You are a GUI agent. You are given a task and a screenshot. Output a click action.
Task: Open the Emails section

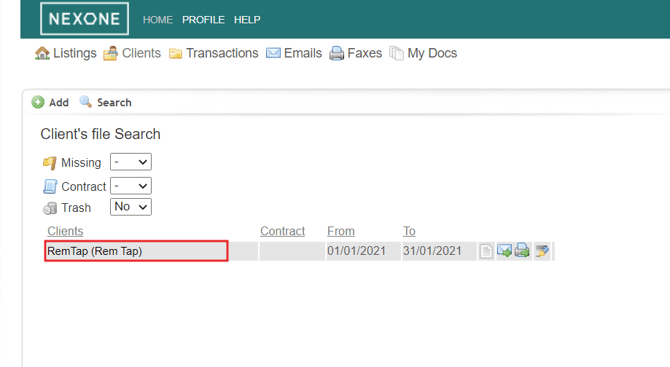(294, 53)
